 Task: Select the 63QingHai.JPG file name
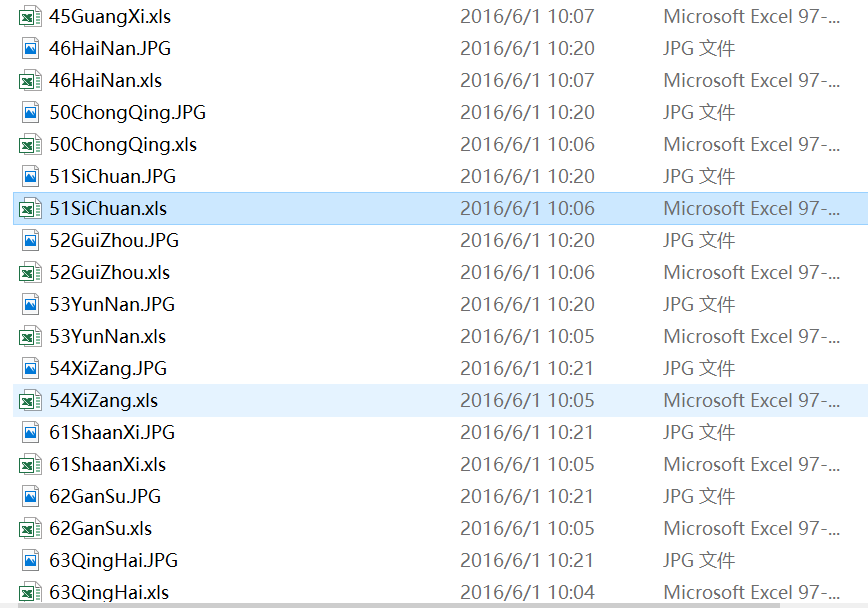(x=113, y=561)
